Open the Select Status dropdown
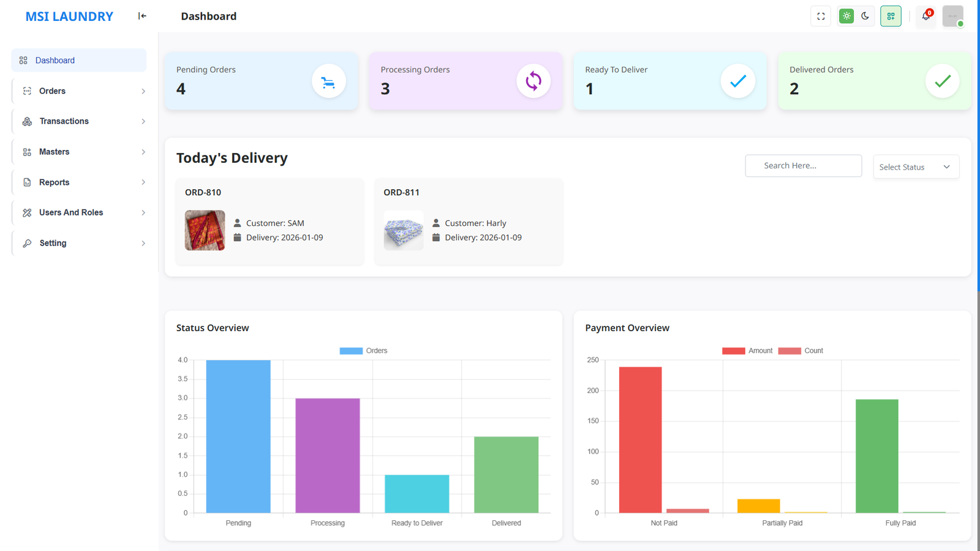This screenshot has height=551, width=980. pos(916,167)
